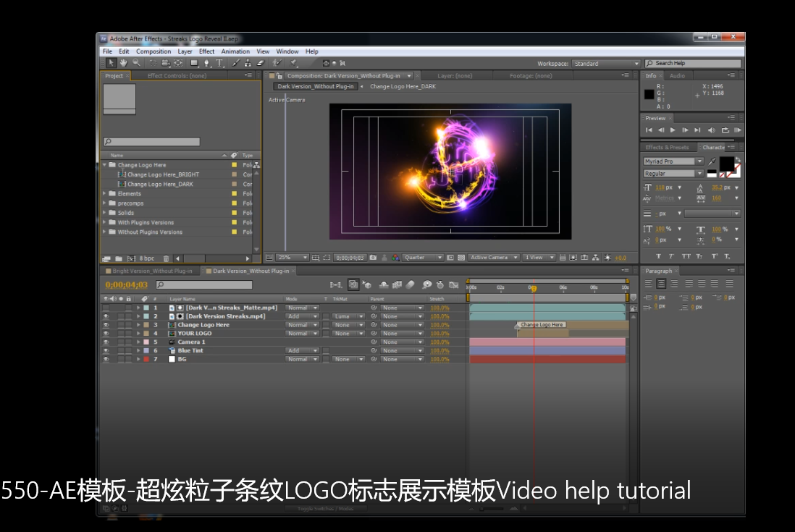Image resolution: width=795 pixels, height=532 pixels.
Task: Click the snapshot camera icon in viewer
Action: tap(373, 258)
